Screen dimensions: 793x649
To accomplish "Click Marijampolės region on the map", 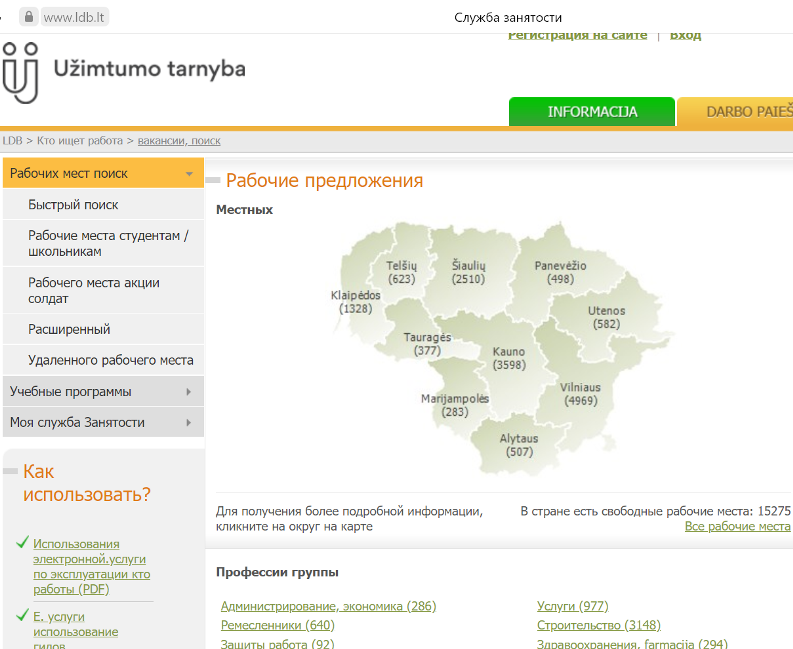I will (x=455, y=405).
